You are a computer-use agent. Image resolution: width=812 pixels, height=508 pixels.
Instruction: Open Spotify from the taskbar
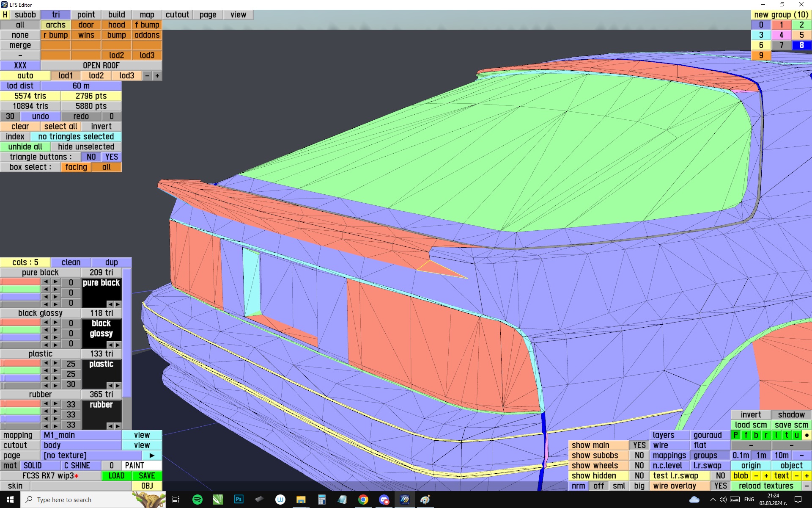coord(197,500)
